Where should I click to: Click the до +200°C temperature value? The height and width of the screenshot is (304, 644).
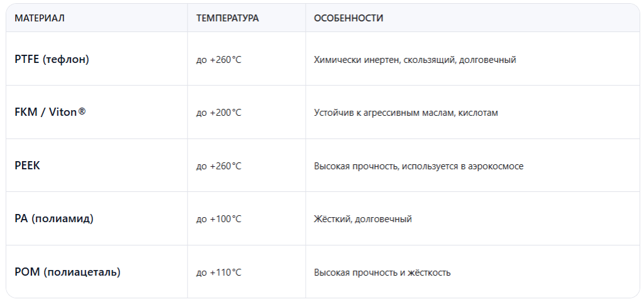coord(219,113)
